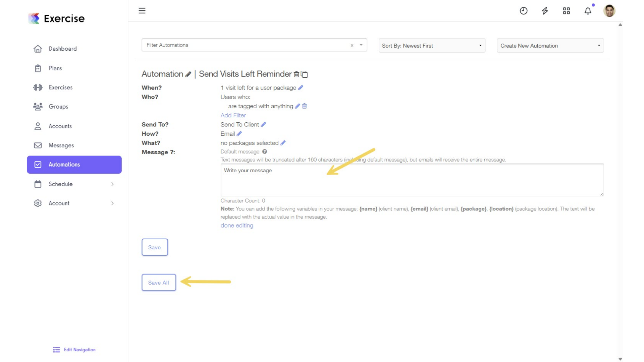Show help for Default message

(x=265, y=152)
